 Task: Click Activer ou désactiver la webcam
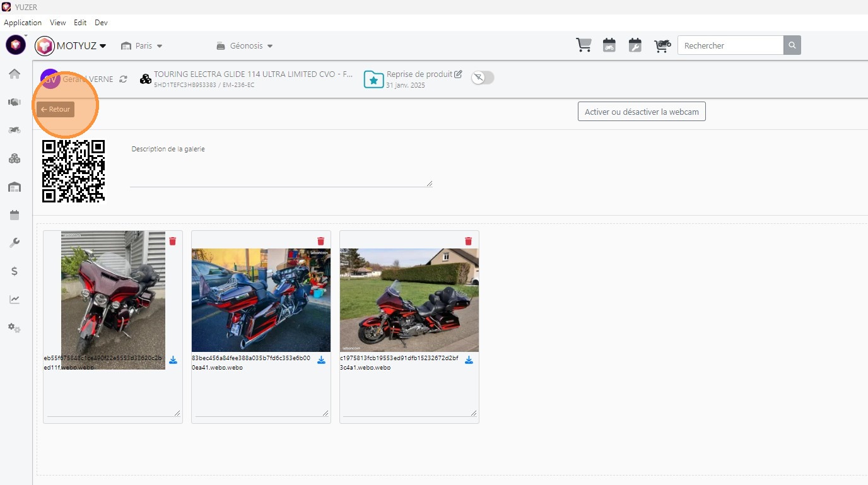point(642,112)
